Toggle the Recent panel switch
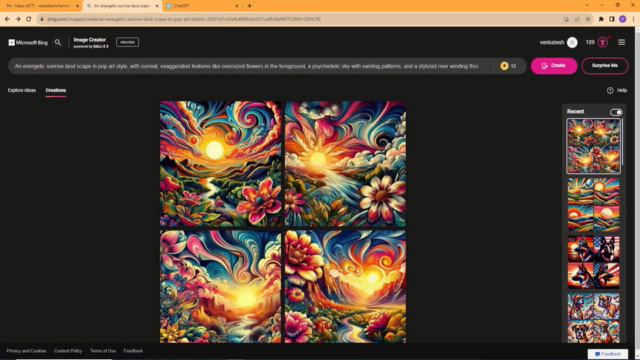 (x=616, y=112)
